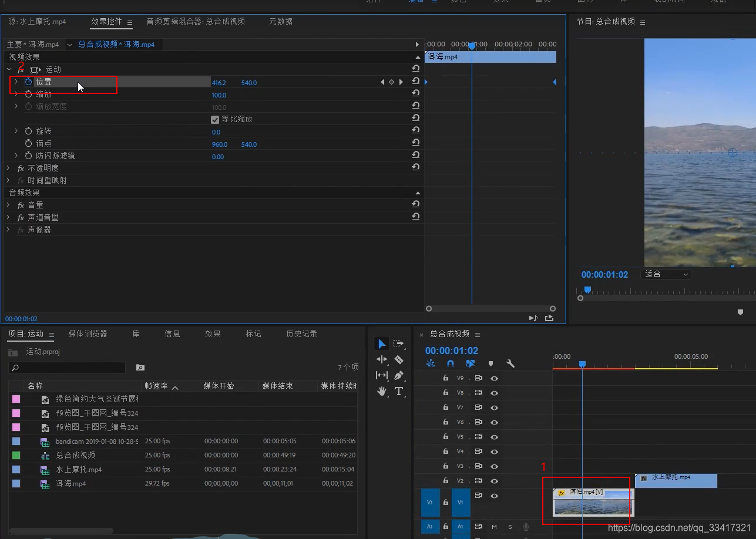The image size is (756, 539).
Task: Select the 水上摩托.mp4 clip on V2
Action: (x=676, y=480)
